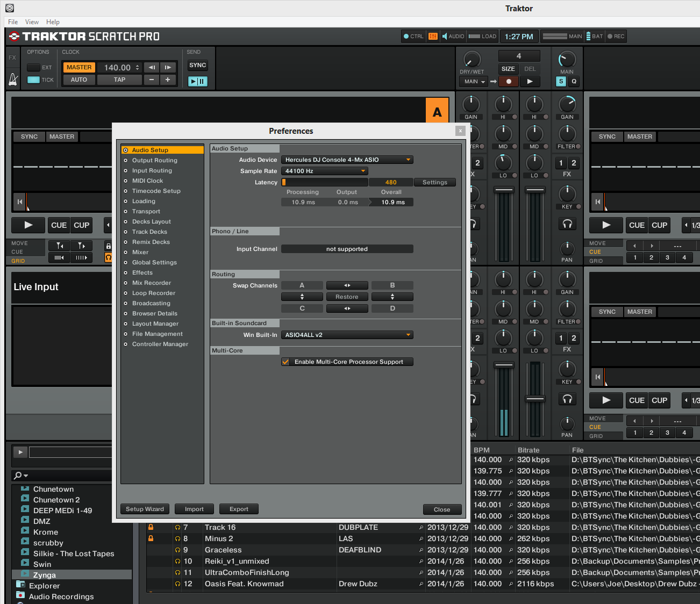Open the View menu
700x604 pixels.
point(32,22)
